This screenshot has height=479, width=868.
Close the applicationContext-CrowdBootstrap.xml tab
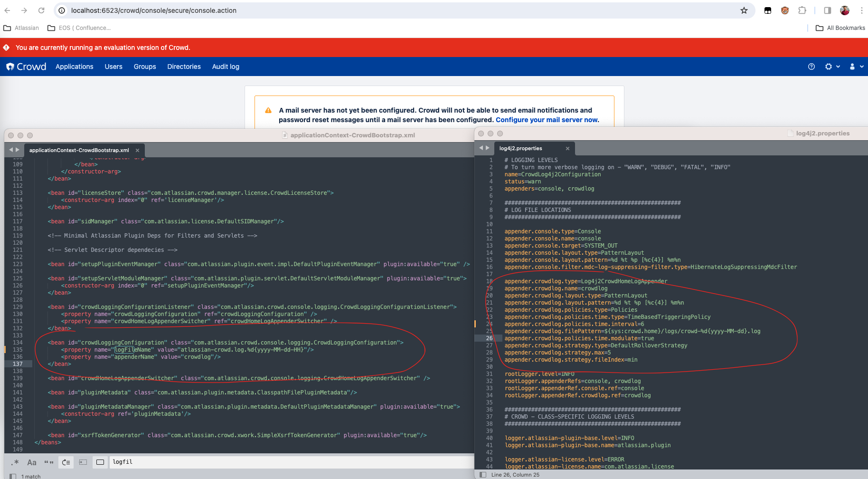[x=137, y=150]
